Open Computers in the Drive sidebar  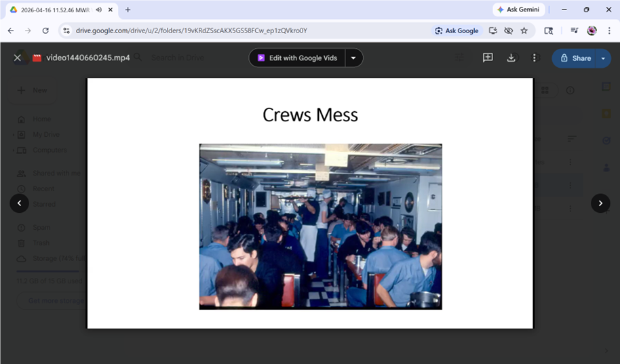click(x=50, y=150)
